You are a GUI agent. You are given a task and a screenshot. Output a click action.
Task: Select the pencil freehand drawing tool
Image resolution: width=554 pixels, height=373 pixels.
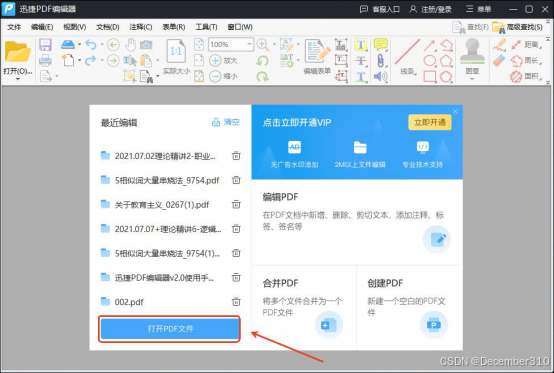500,45
